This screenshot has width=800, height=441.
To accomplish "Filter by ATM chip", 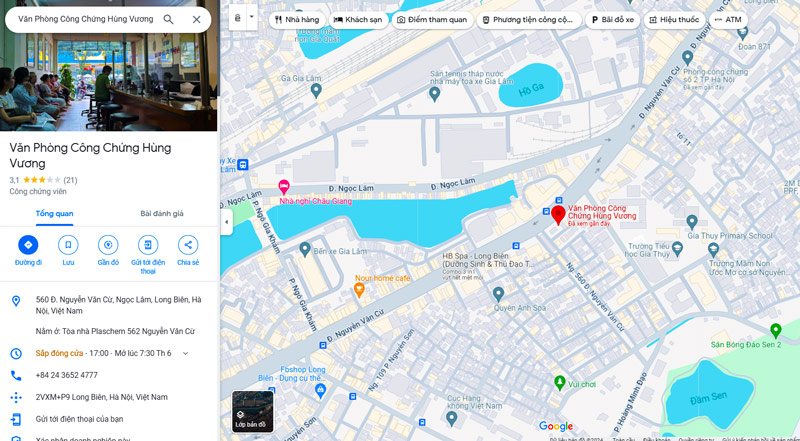I will (728, 20).
